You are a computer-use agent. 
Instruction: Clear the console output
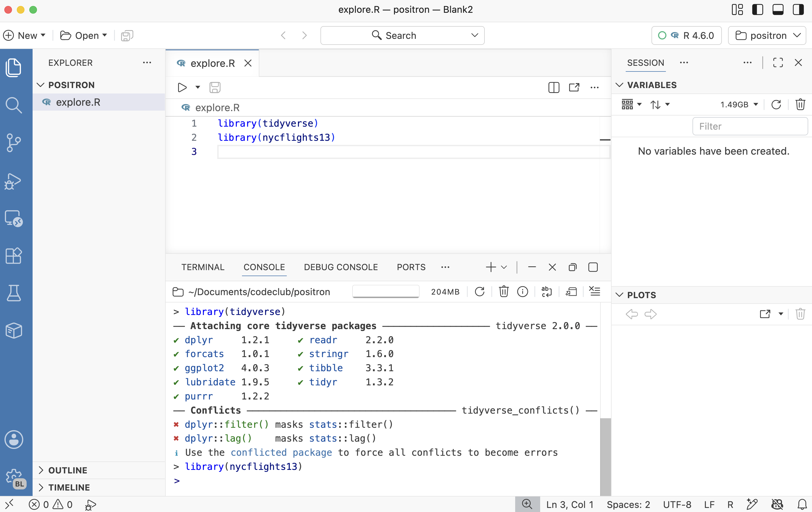[x=594, y=291]
